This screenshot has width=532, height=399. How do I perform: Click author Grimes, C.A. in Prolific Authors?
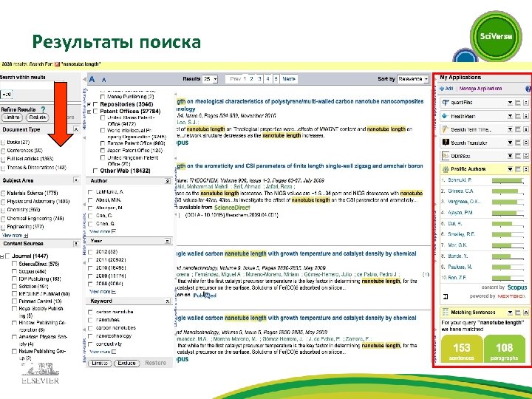(x=460, y=191)
